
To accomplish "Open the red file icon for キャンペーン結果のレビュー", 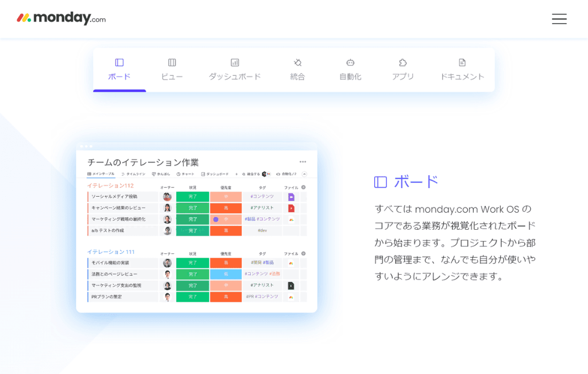I will click(x=291, y=208).
